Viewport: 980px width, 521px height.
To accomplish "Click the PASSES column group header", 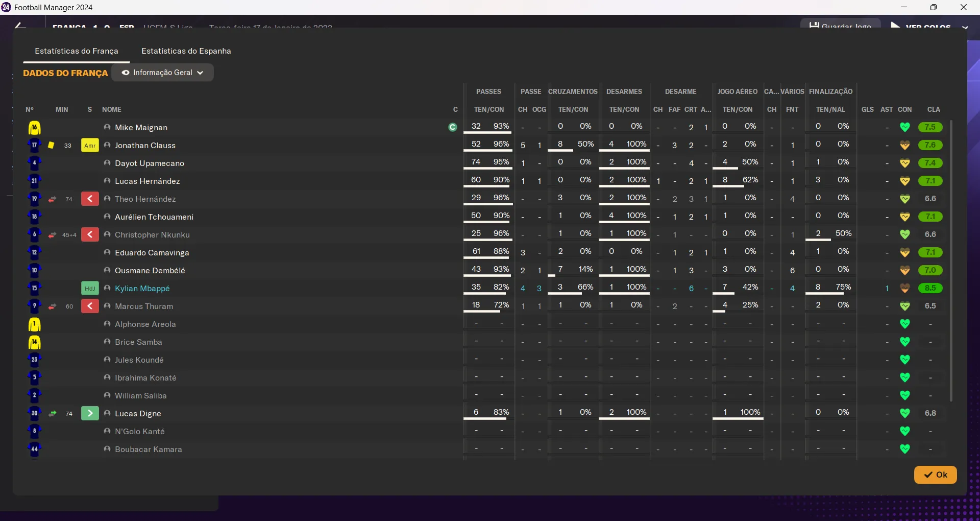I will coord(488,91).
